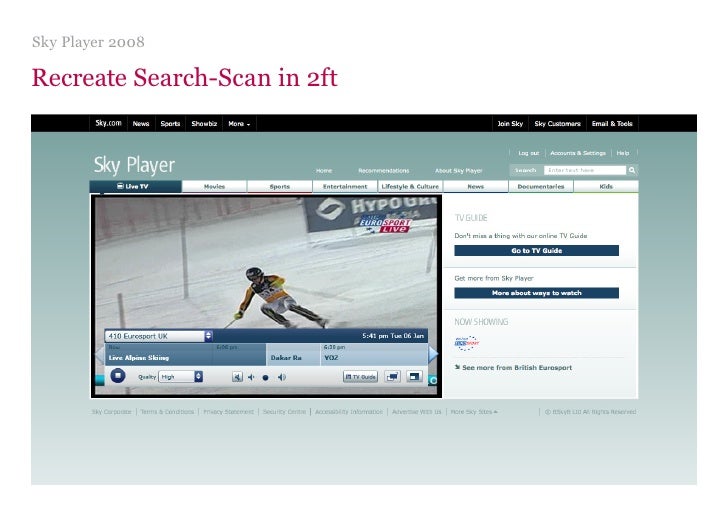Image resolution: width=728 pixels, height=515 pixels.
Task: Go to the Home link
Action: 324,170
